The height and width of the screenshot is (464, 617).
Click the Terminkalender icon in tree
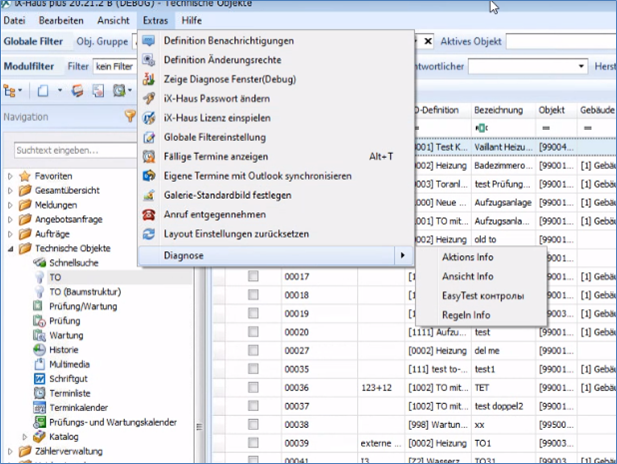pos(41,408)
